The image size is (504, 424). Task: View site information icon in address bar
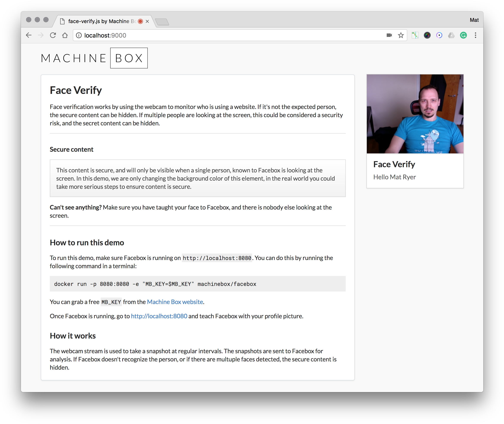79,35
